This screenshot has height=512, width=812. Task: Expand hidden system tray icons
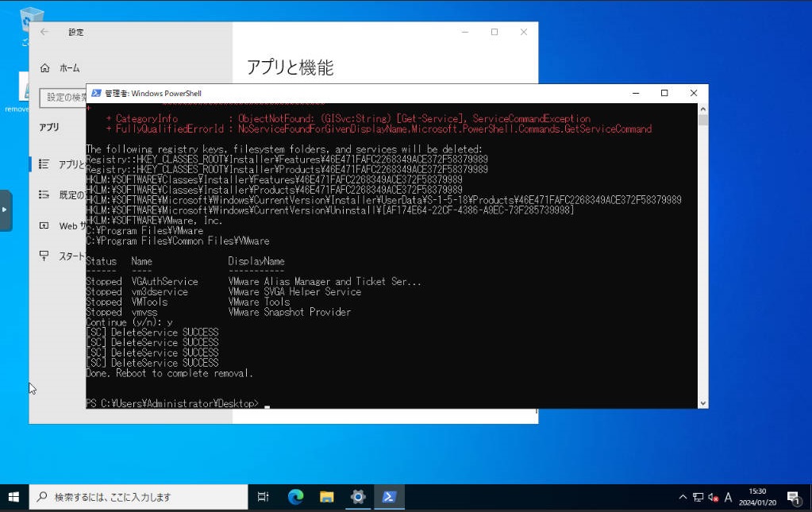click(683, 496)
